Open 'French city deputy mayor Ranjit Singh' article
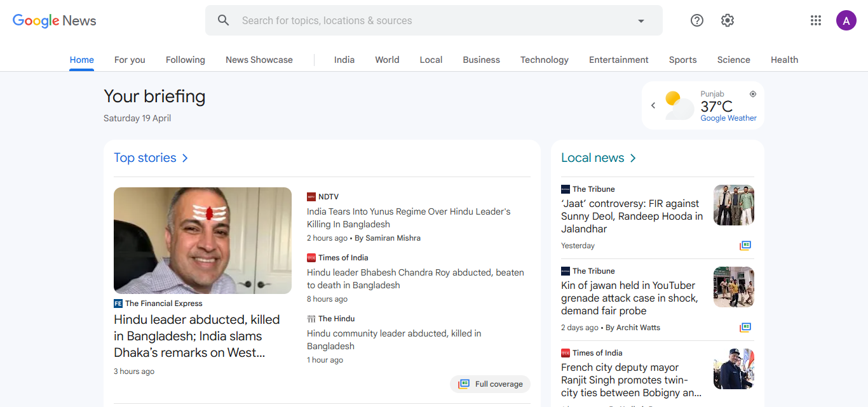This screenshot has width=868, height=407. click(x=632, y=380)
